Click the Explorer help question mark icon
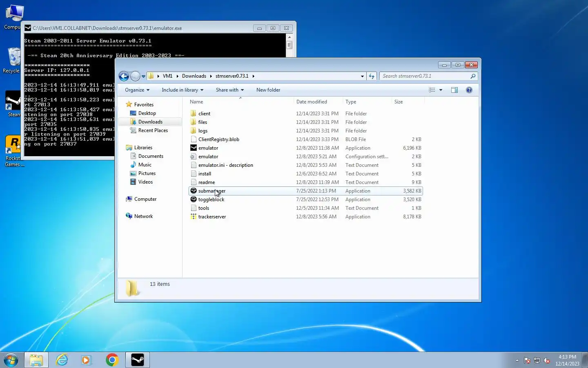Viewport: 588px width, 368px height. (x=469, y=90)
